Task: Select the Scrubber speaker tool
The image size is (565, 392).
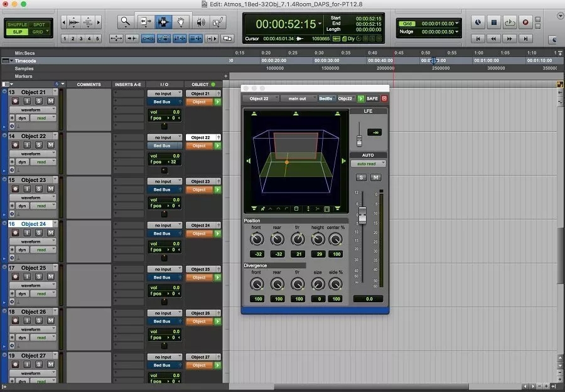Action: pyautogui.click(x=201, y=23)
